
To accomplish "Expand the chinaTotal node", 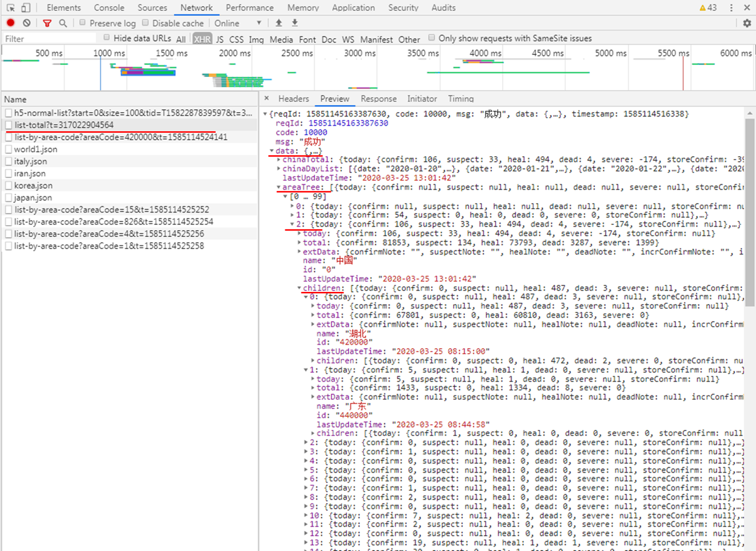I will (279, 160).
